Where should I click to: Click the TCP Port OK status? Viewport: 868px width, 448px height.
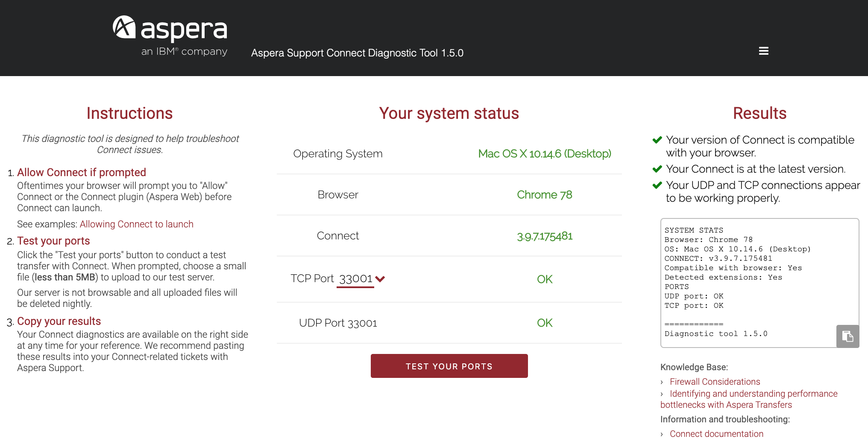click(545, 279)
